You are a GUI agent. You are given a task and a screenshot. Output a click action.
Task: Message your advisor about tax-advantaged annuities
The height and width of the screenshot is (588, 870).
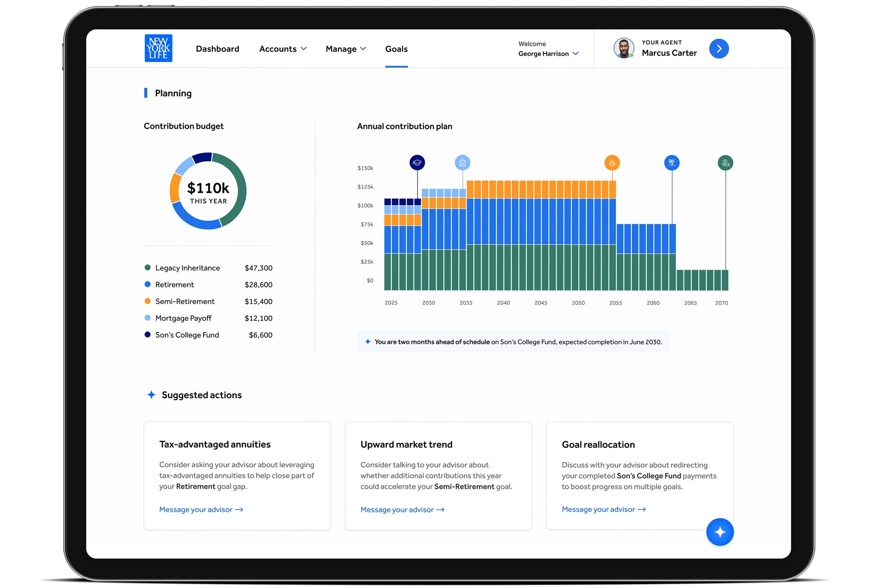coord(201,509)
